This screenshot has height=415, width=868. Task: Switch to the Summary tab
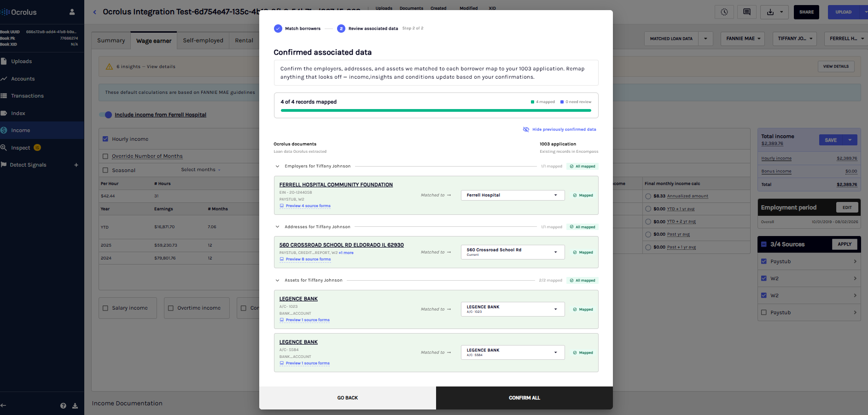(x=111, y=40)
